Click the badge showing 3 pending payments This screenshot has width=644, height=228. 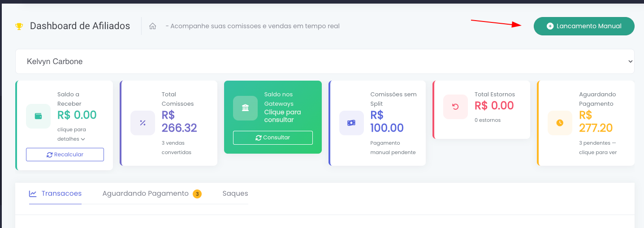[197, 194]
